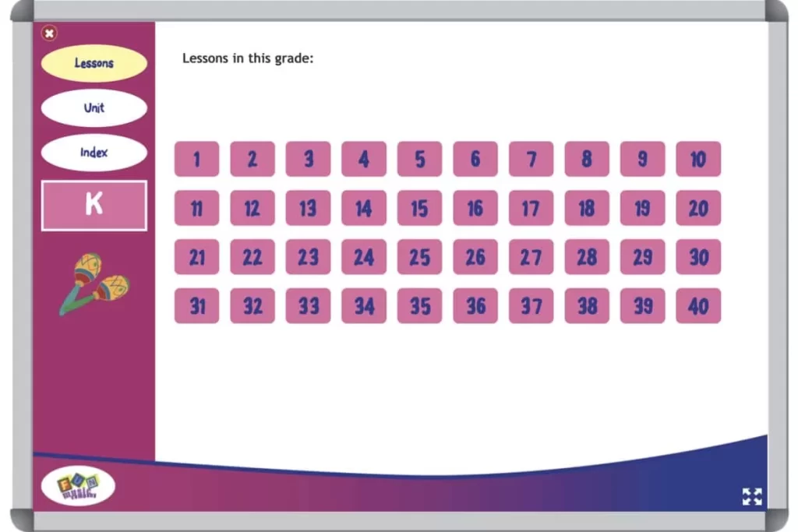Open lesson 31
798x532 pixels.
point(196,305)
